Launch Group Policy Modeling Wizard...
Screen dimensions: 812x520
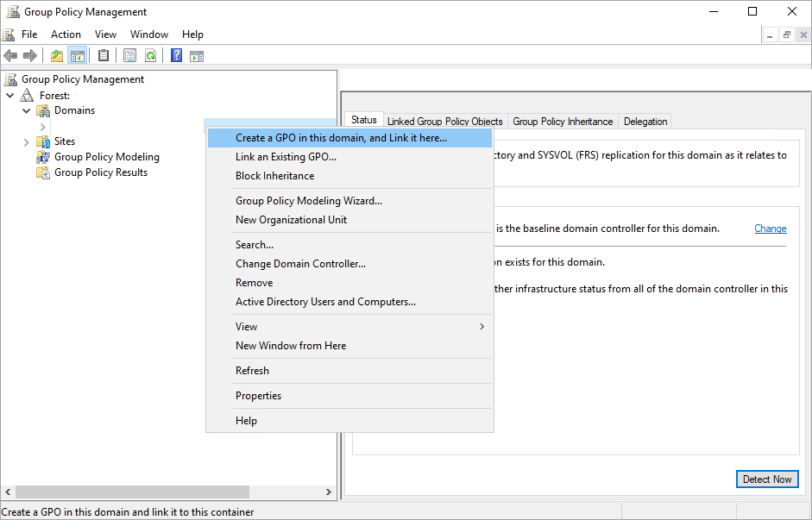click(x=349, y=201)
